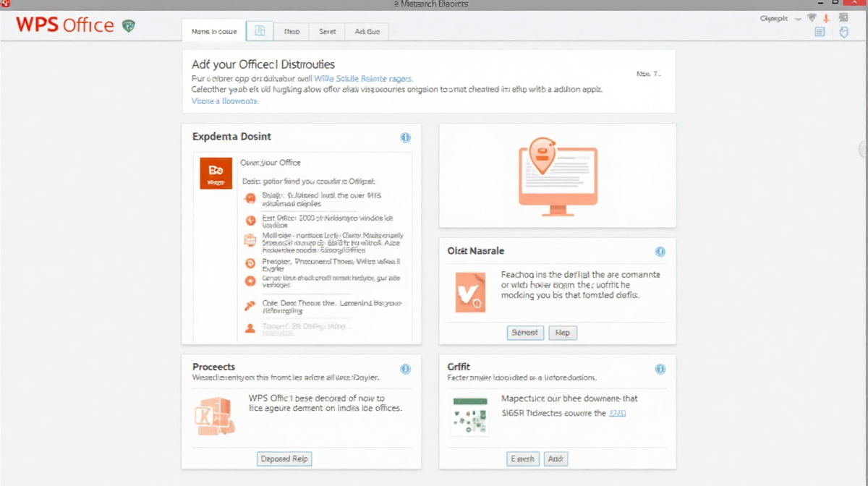Click the info icon in Oiæt Nasrale panel
Image resolution: width=868 pixels, height=486 pixels.
pos(660,252)
